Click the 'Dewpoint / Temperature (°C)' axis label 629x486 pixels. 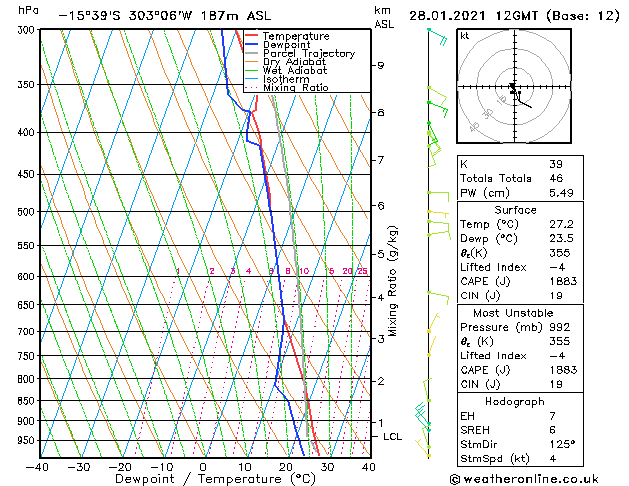point(202,478)
